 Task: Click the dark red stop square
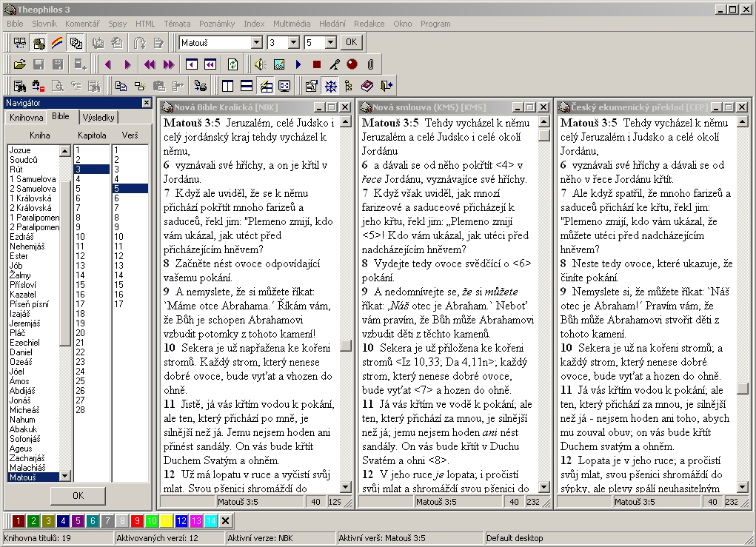pos(317,64)
